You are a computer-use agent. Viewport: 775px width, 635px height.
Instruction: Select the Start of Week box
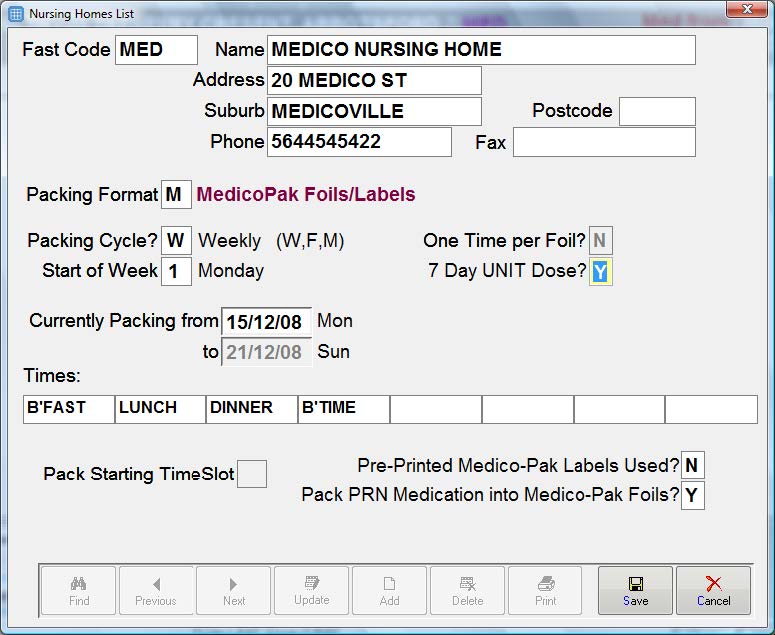point(176,271)
